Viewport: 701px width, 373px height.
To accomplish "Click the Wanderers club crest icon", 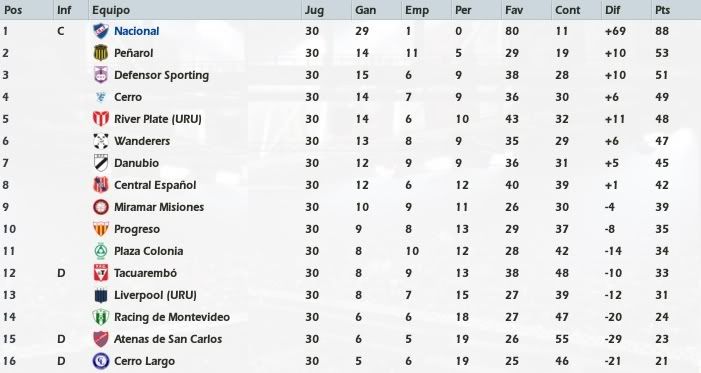I will point(101,141).
